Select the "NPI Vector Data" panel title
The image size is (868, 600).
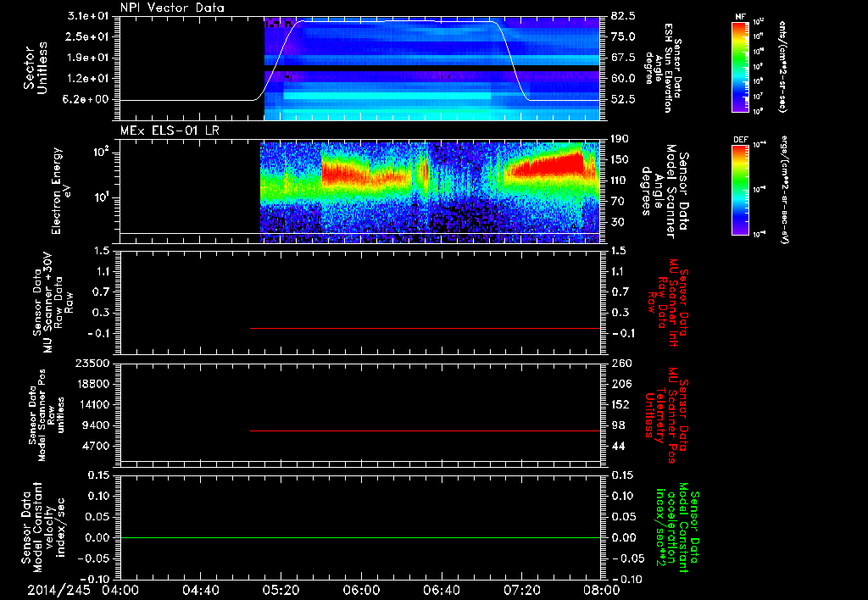[172, 8]
